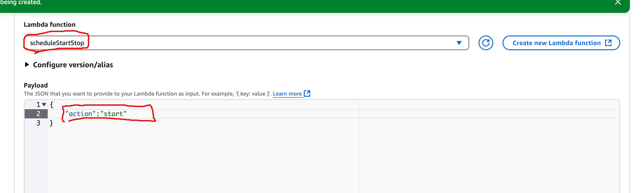Click line number 2 in the payload editor gutter

click(x=38, y=114)
